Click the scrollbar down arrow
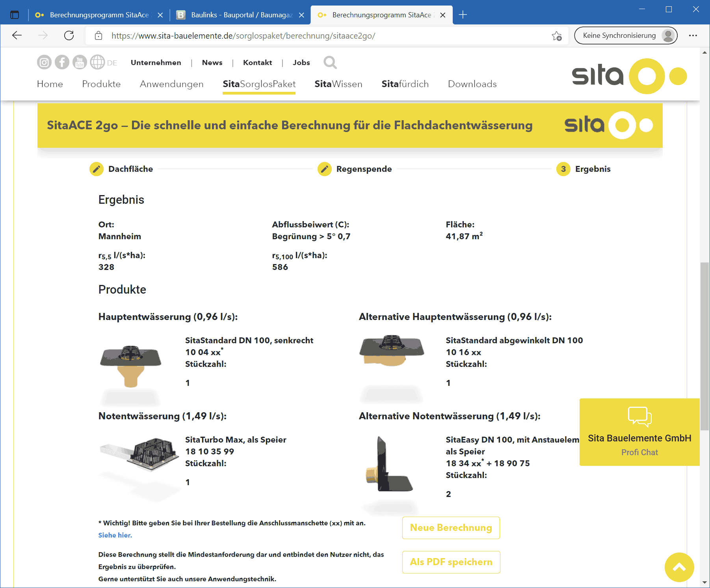The width and height of the screenshot is (710, 588). click(704, 582)
